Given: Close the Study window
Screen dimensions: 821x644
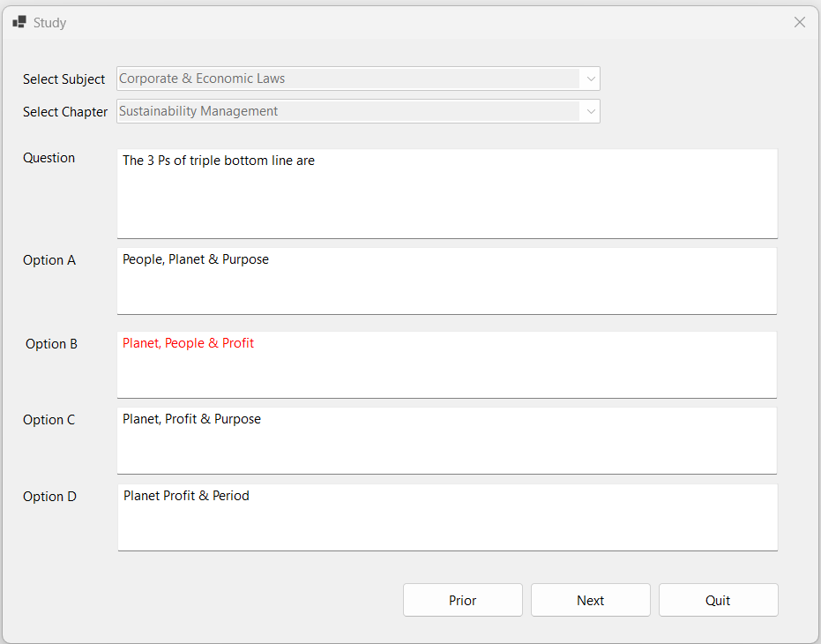Looking at the screenshot, I should tap(799, 22).
